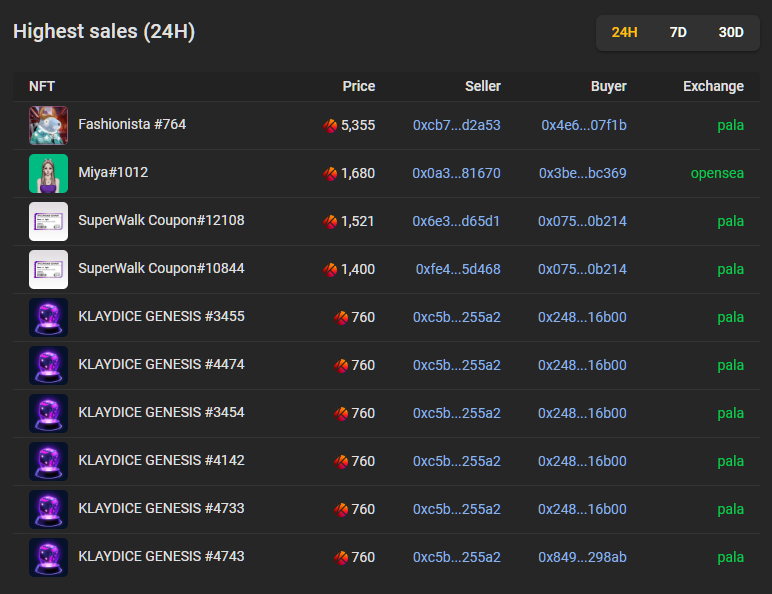Open buyer 0x248...16b00 in KLAYDICE #4474 row

(x=582, y=365)
